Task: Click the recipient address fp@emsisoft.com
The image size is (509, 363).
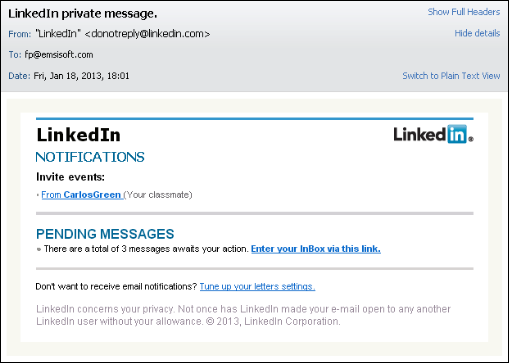Action: (59, 55)
